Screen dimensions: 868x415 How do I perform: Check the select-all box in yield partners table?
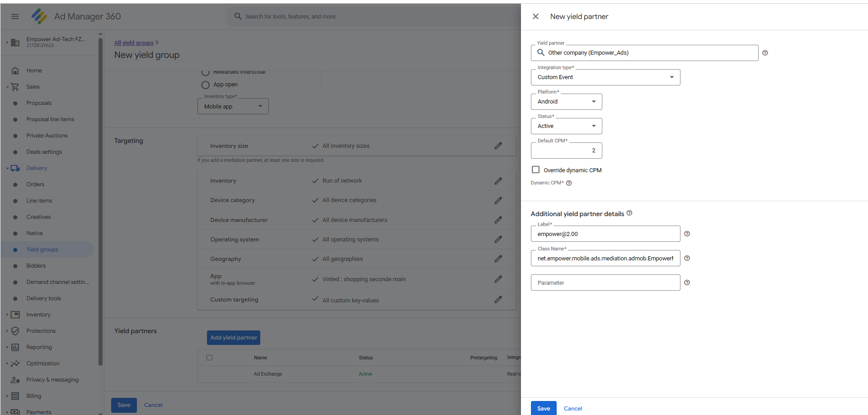click(209, 357)
